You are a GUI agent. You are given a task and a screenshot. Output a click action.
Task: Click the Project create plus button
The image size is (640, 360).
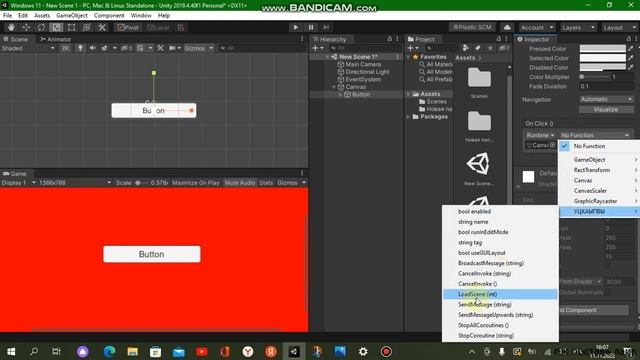413,48
